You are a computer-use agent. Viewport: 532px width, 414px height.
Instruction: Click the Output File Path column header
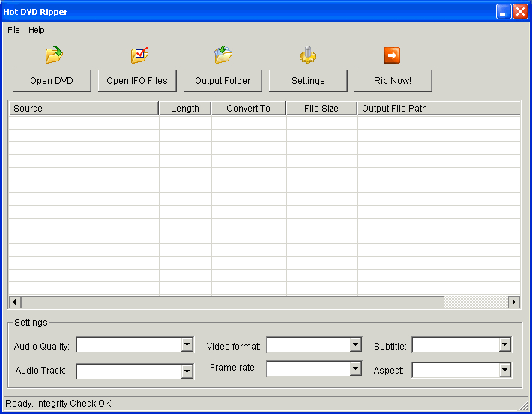click(x=438, y=108)
